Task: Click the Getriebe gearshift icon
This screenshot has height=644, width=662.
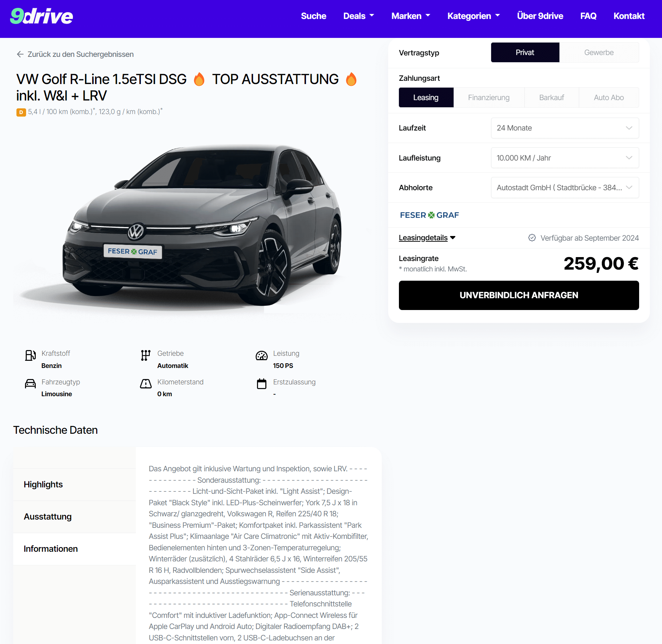Action: (x=145, y=355)
